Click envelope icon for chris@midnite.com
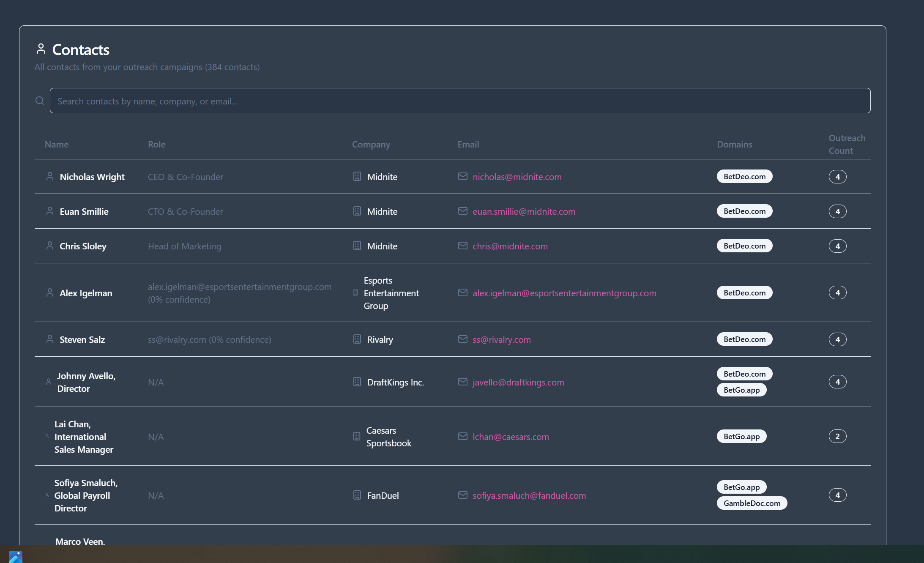The image size is (924, 563). pos(463,246)
